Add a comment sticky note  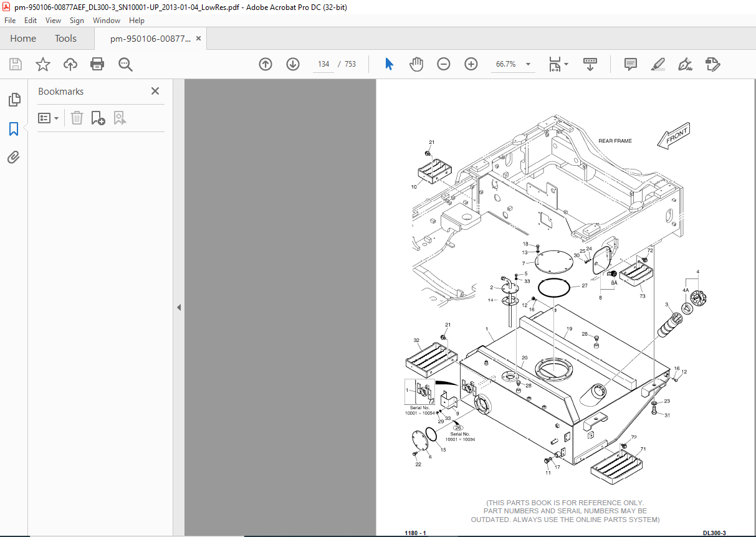click(x=631, y=64)
